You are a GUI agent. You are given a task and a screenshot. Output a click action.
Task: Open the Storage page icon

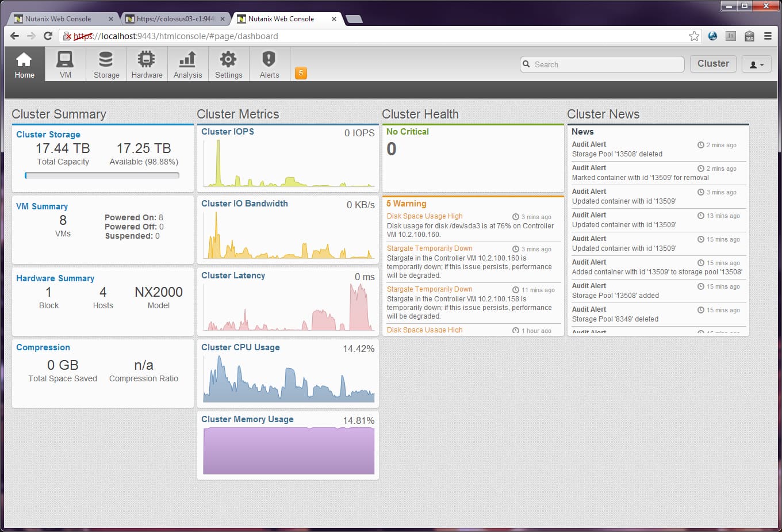(x=106, y=59)
